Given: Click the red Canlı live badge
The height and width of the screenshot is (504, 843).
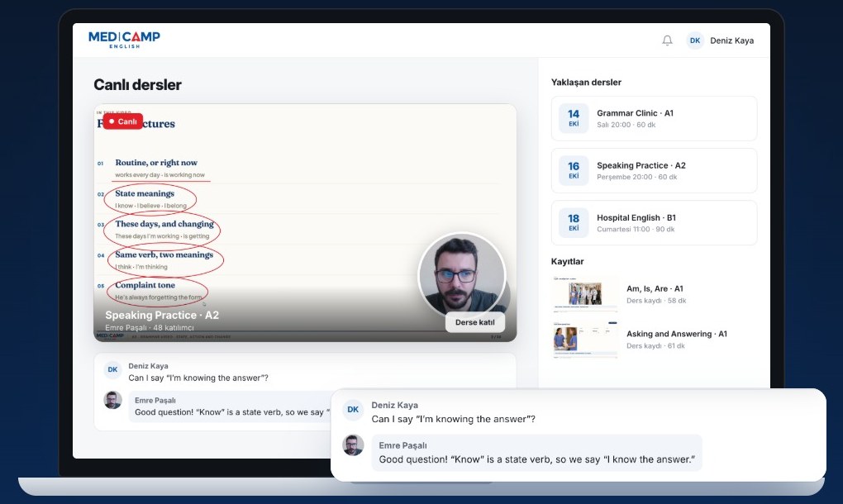Looking at the screenshot, I should [x=122, y=121].
